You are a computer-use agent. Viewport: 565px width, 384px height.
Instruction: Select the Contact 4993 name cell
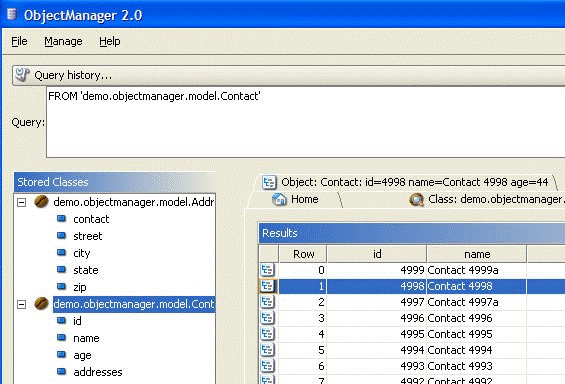(x=476, y=366)
